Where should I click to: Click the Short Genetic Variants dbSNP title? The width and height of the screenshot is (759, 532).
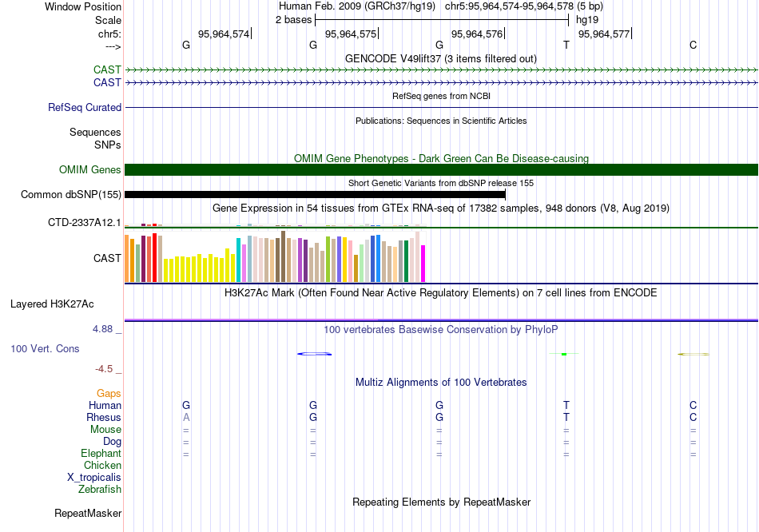[x=441, y=183]
